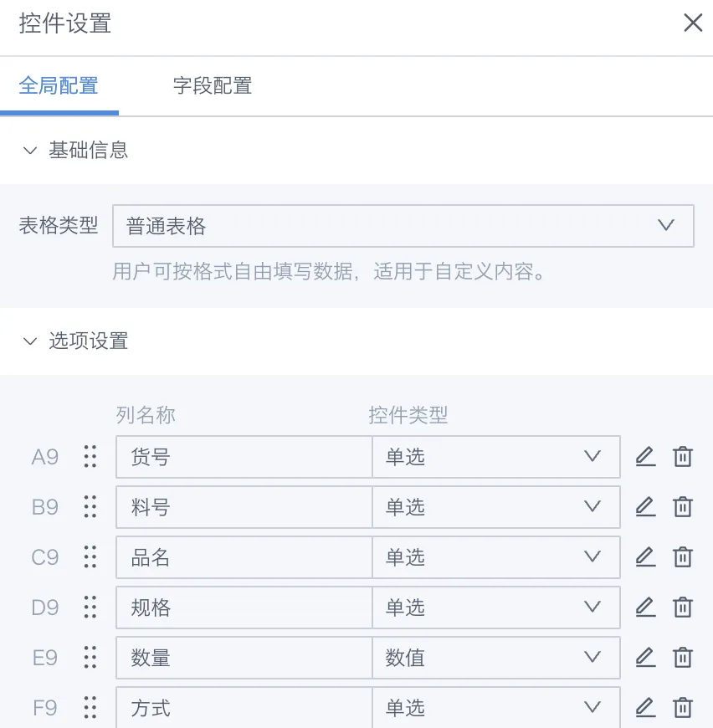Click the 品名 column name field

(x=244, y=557)
